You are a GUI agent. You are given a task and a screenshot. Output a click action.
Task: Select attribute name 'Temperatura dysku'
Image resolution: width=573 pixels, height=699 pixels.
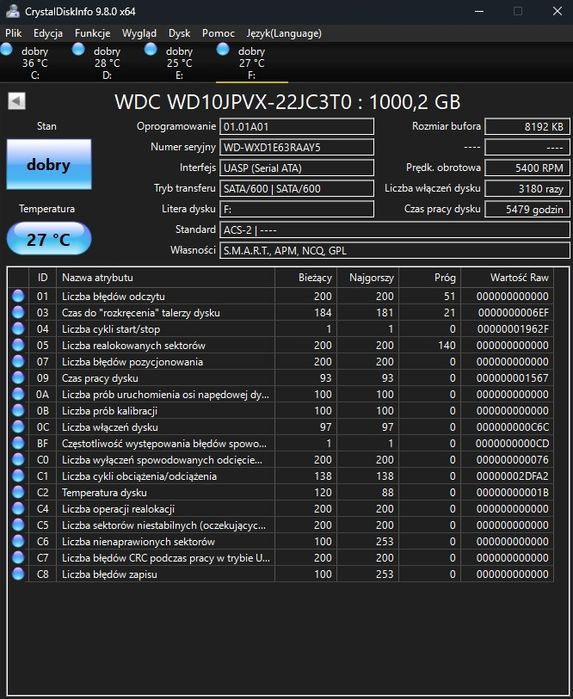pyautogui.click(x=104, y=493)
